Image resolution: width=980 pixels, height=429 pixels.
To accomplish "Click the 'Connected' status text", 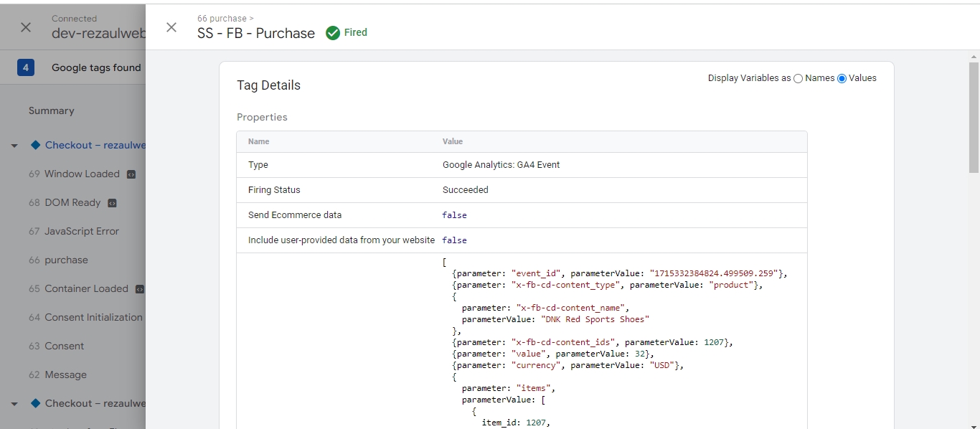I will click(74, 19).
